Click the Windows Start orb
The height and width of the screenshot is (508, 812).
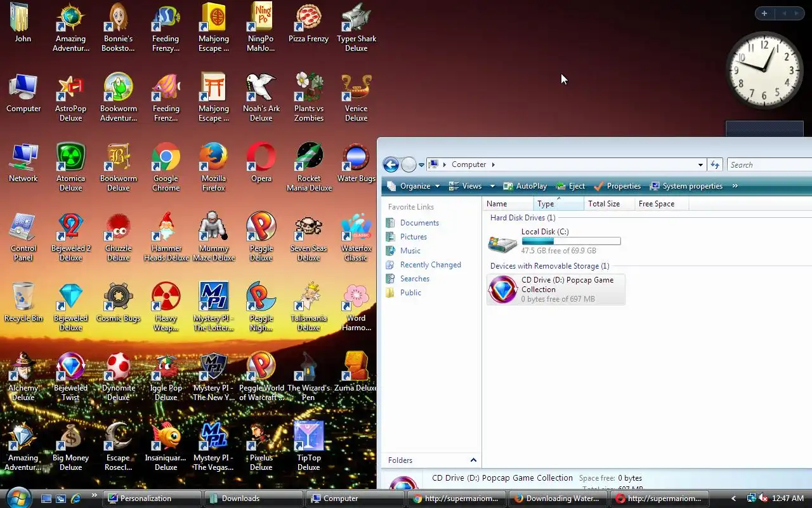tap(17, 497)
